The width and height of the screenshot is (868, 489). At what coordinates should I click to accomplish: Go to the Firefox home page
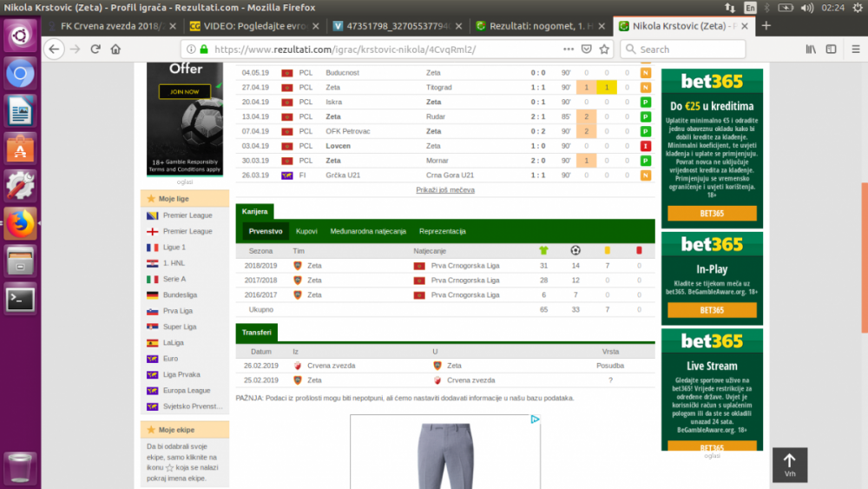[115, 50]
